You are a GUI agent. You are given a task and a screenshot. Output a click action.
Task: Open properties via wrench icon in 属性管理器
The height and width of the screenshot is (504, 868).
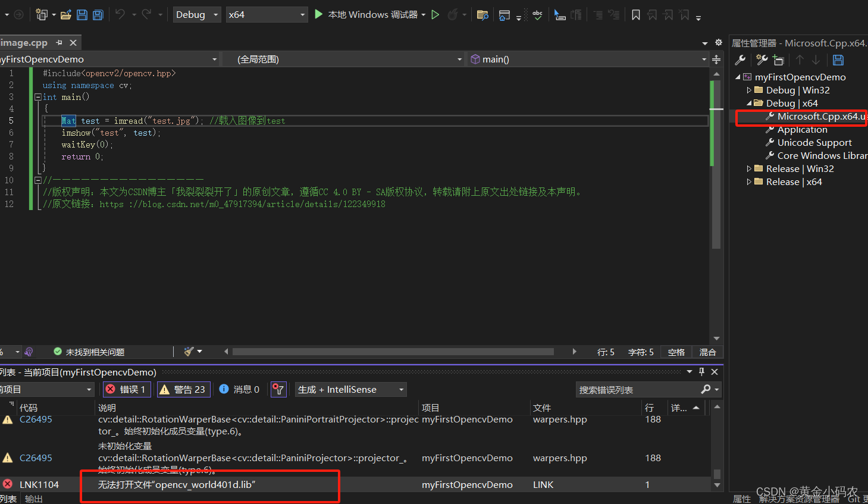(740, 60)
